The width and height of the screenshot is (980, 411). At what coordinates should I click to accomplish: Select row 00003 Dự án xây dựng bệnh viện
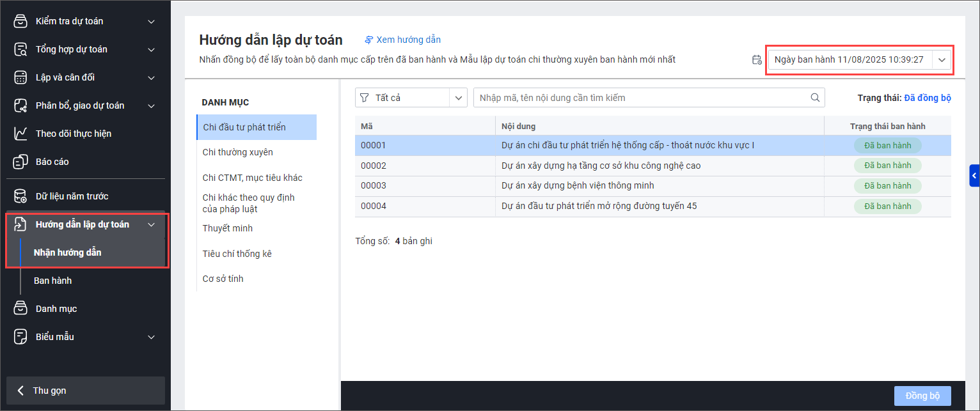tap(577, 185)
